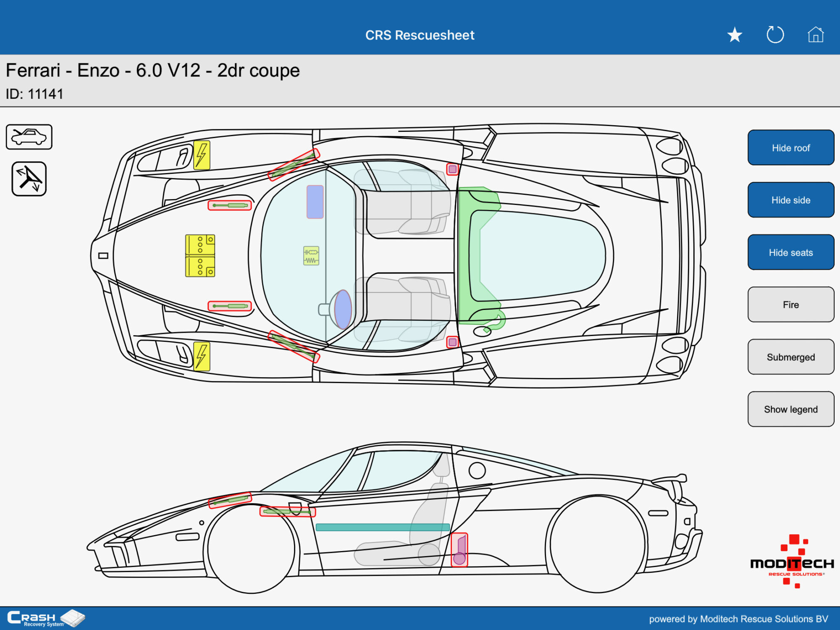
Task: Tap the pink seatbelt pretensioner in side view
Action: tap(459, 550)
